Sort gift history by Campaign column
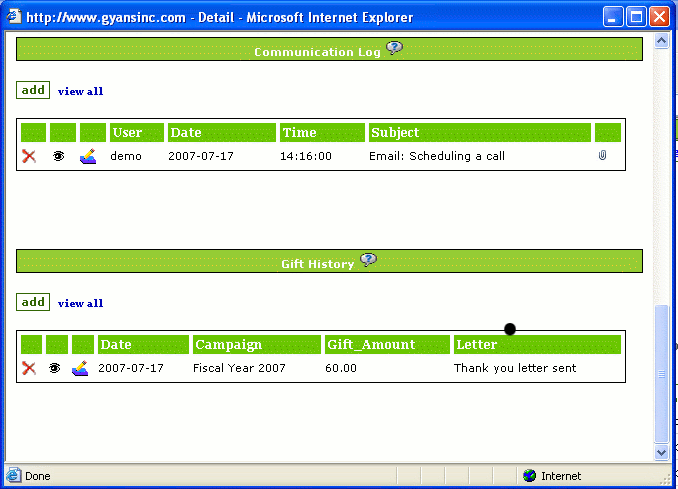The height and width of the screenshot is (489, 678). coord(228,345)
